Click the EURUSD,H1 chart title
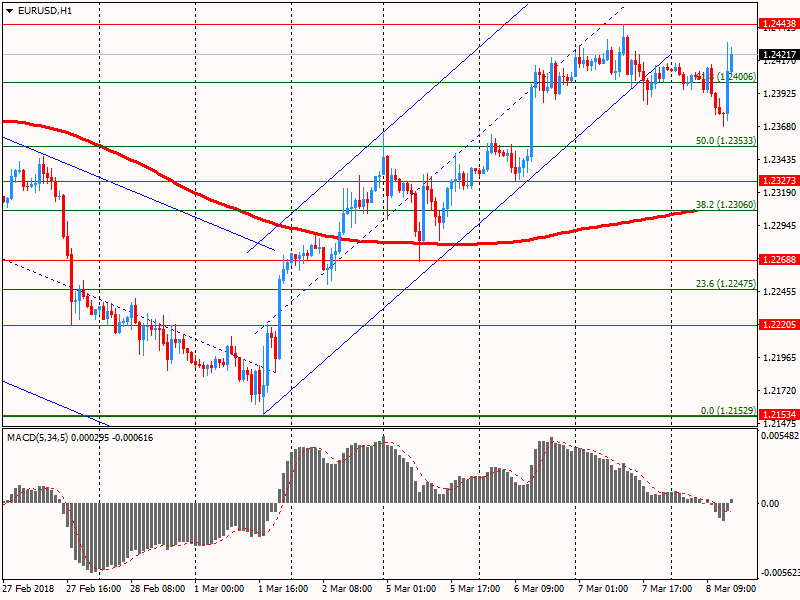 tap(45, 11)
